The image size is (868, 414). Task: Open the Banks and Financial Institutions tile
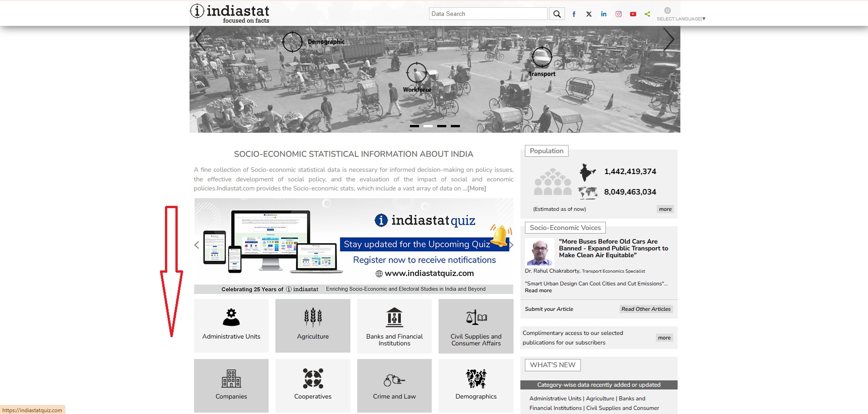[x=394, y=325]
